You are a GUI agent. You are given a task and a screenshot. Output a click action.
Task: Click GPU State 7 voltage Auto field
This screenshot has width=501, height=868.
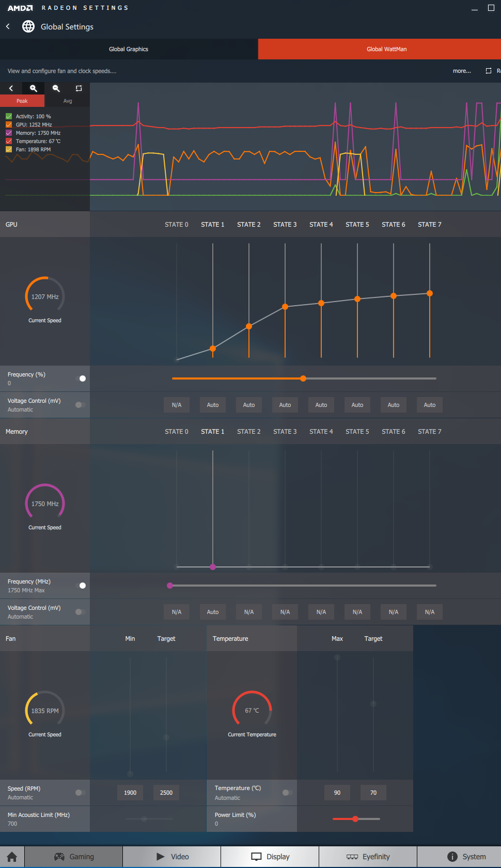click(x=430, y=405)
